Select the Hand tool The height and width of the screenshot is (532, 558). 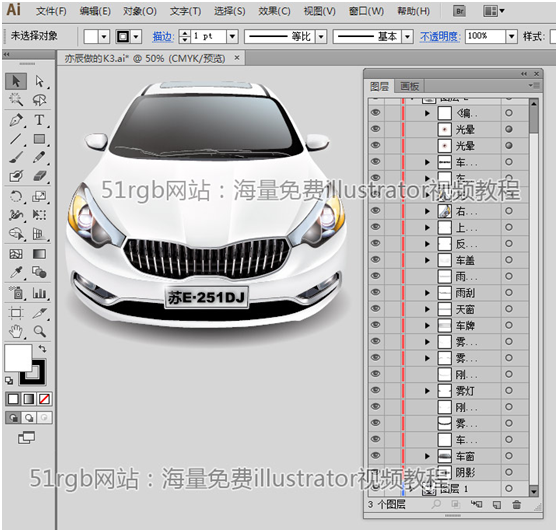[16, 332]
